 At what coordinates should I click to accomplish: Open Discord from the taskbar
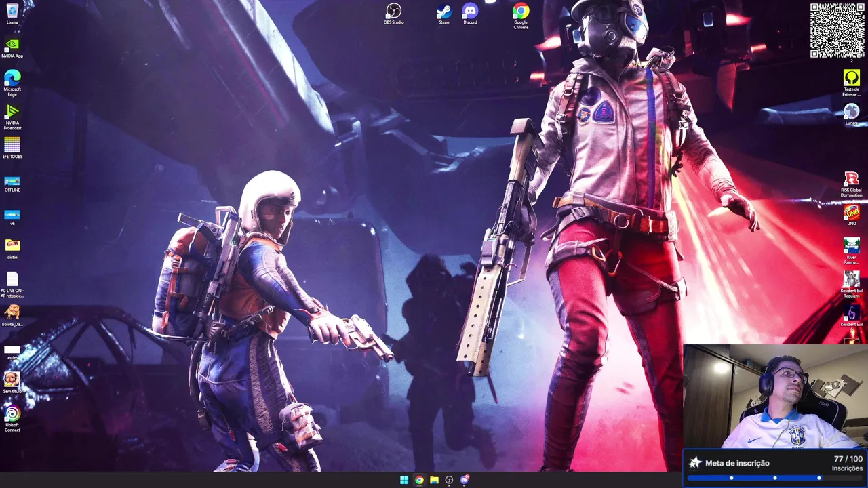point(465,480)
